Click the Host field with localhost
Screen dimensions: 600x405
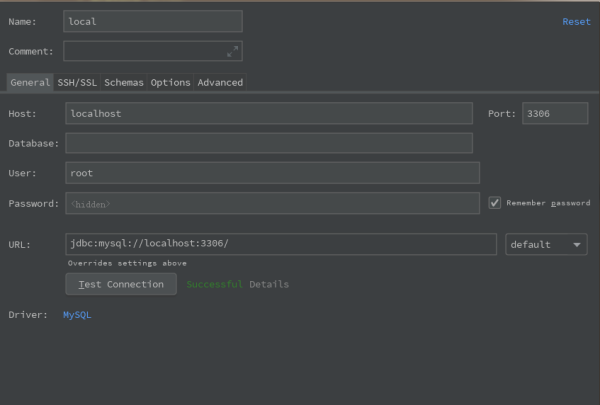[268, 114]
